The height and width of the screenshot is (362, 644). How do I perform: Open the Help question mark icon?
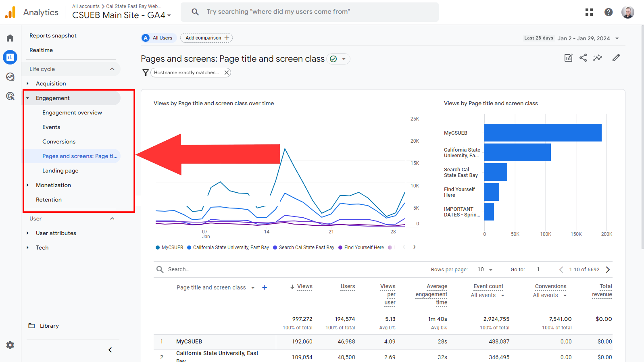(x=609, y=12)
